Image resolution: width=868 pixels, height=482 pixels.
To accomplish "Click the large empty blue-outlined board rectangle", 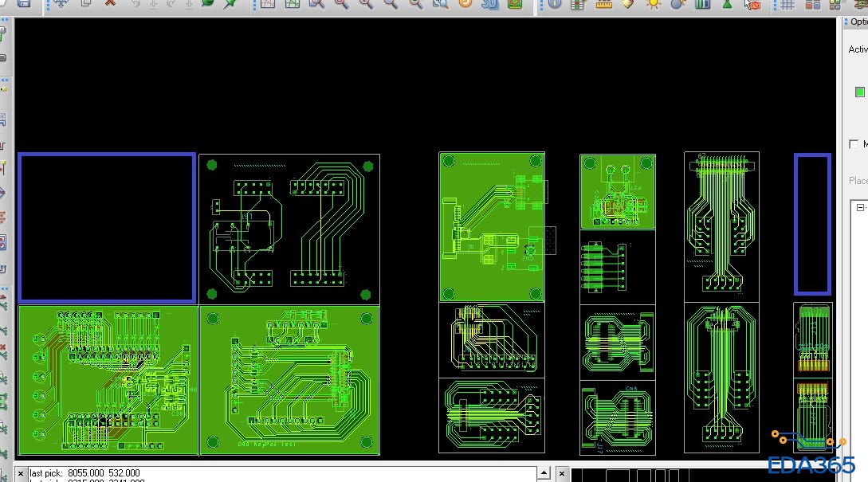I will (x=107, y=228).
